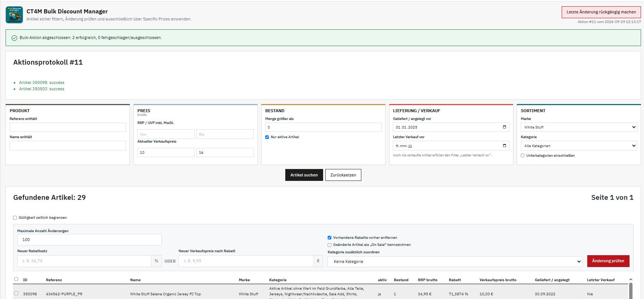Click the green success checkmark icon in notification

14,38
